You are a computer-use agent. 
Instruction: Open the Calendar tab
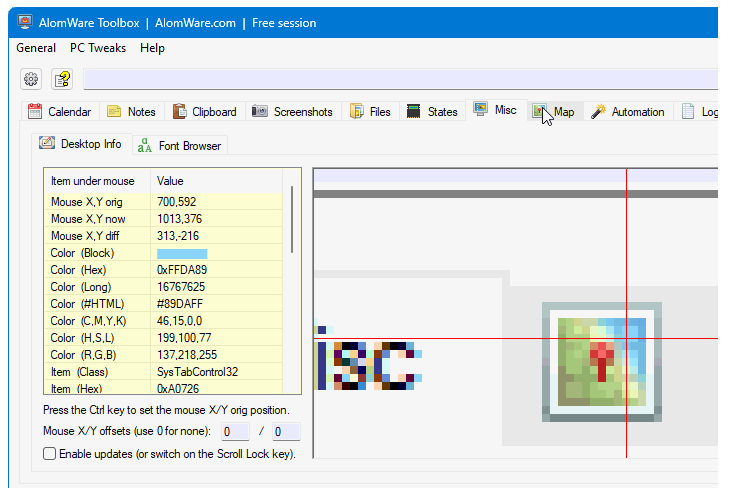[x=59, y=112]
